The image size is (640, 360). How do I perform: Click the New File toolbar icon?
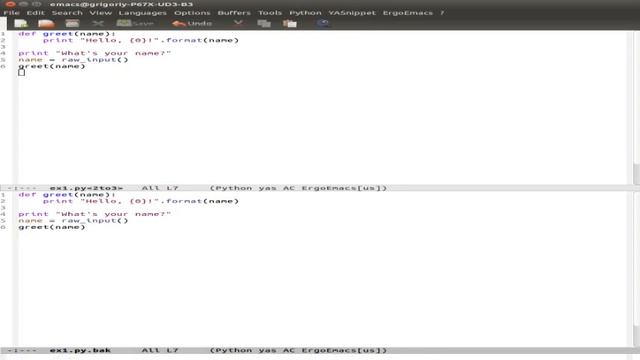(x=21, y=24)
